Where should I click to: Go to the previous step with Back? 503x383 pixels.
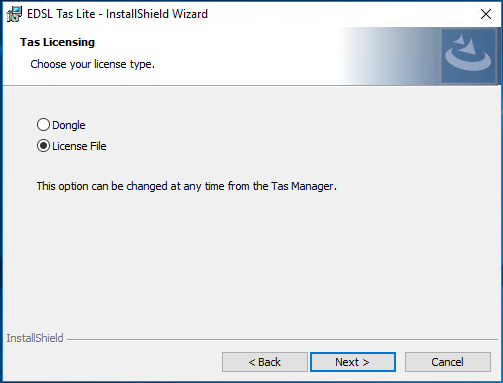coord(265,362)
